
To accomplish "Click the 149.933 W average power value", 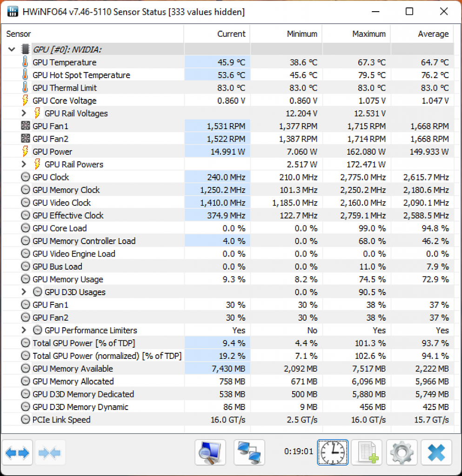I will point(429,152).
